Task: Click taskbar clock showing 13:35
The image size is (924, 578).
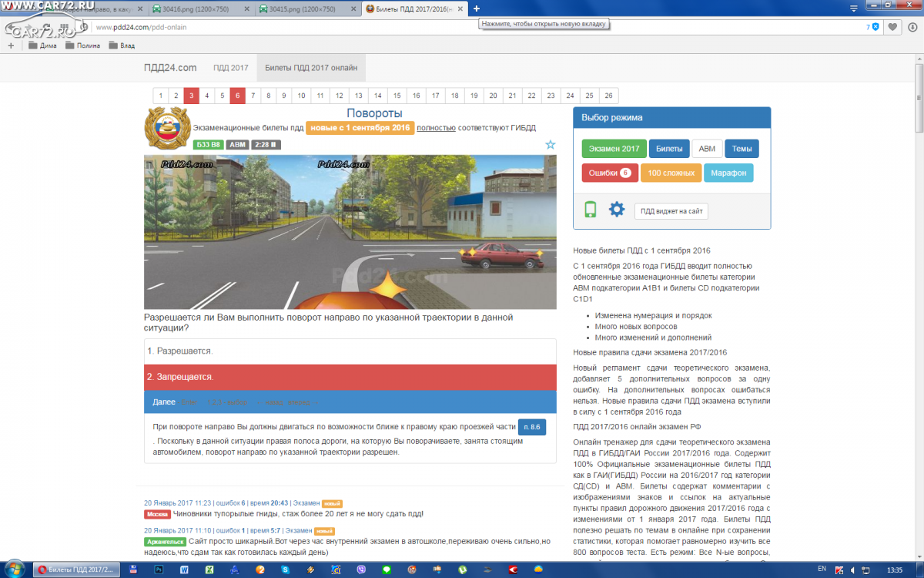Action: click(x=895, y=570)
